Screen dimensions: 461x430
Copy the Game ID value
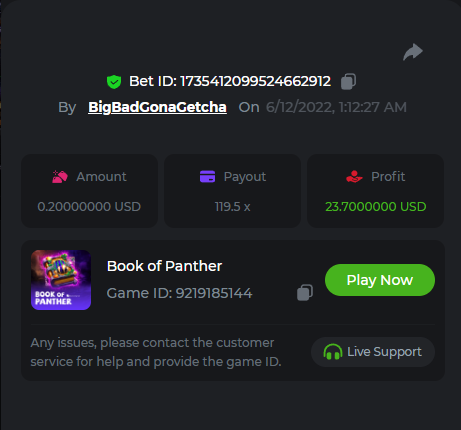(305, 293)
